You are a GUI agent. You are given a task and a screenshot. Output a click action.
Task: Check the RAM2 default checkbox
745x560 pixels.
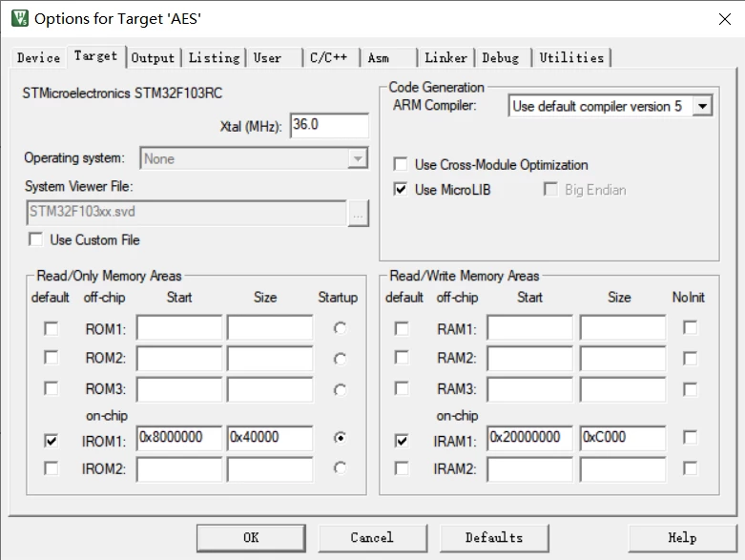402,358
